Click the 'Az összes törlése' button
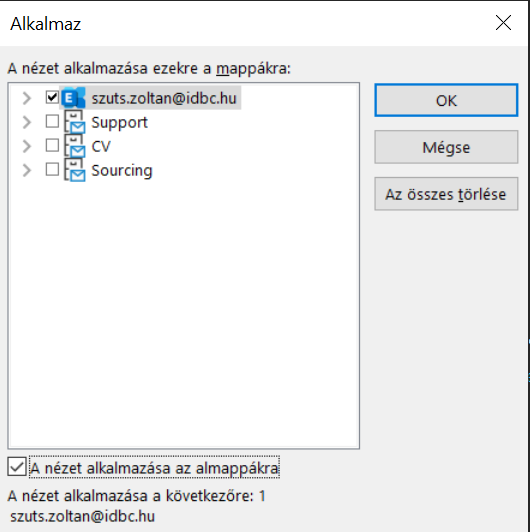The image size is (530, 532). pyautogui.click(x=446, y=194)
